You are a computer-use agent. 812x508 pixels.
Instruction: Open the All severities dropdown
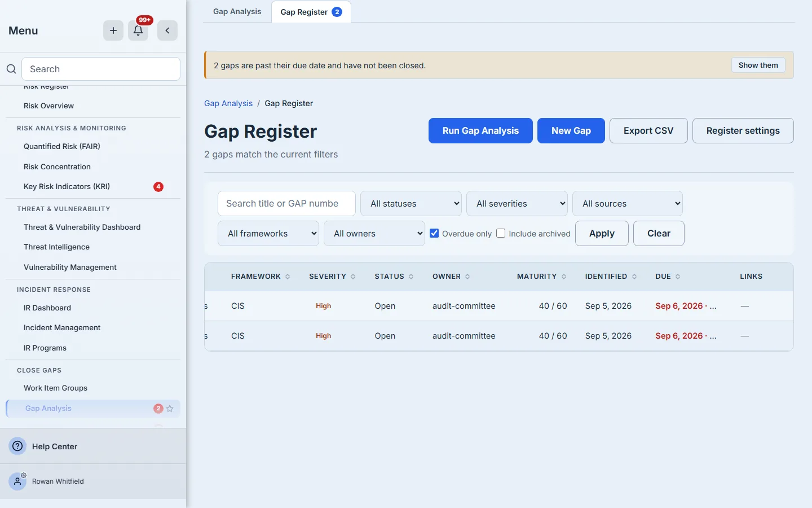(x=517, y=204)
